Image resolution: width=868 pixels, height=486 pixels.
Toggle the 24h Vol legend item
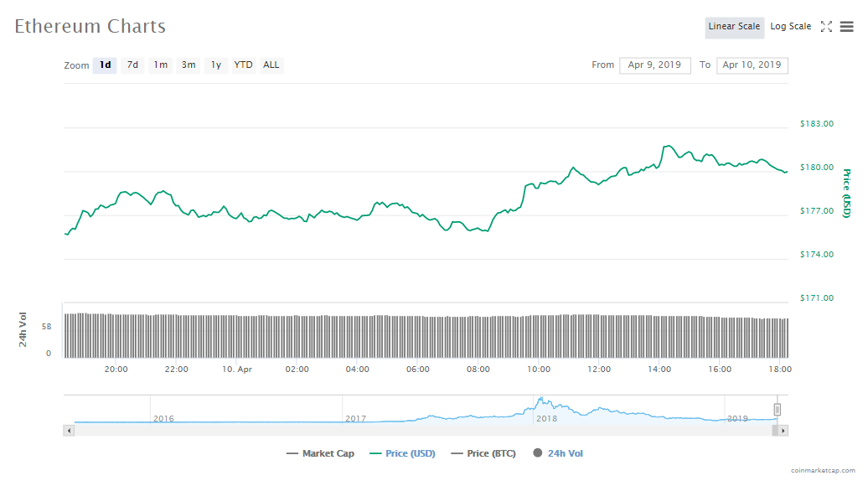pyautogui.click(x=558, y=453)
